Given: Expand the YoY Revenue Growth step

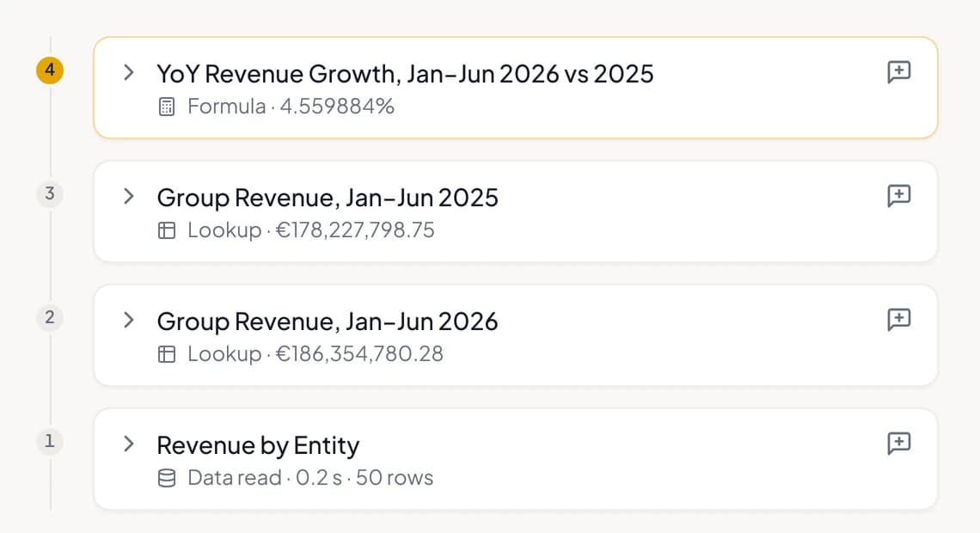Looking at the screenshot, I should pyautogui.click(x=129, y=72).
